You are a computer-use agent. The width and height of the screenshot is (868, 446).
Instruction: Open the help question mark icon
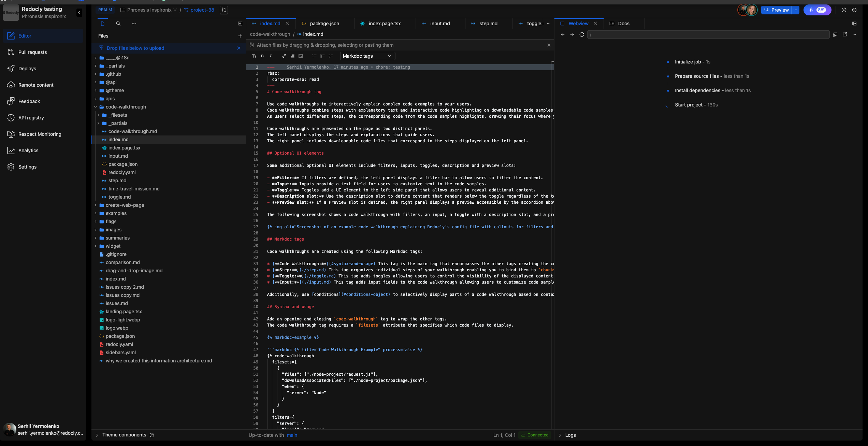click(854, 10)
